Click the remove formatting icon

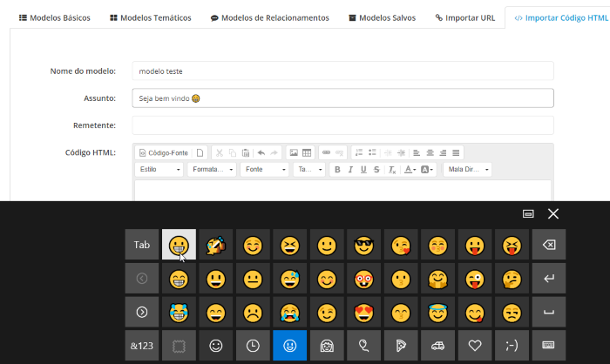coord(392,170)
